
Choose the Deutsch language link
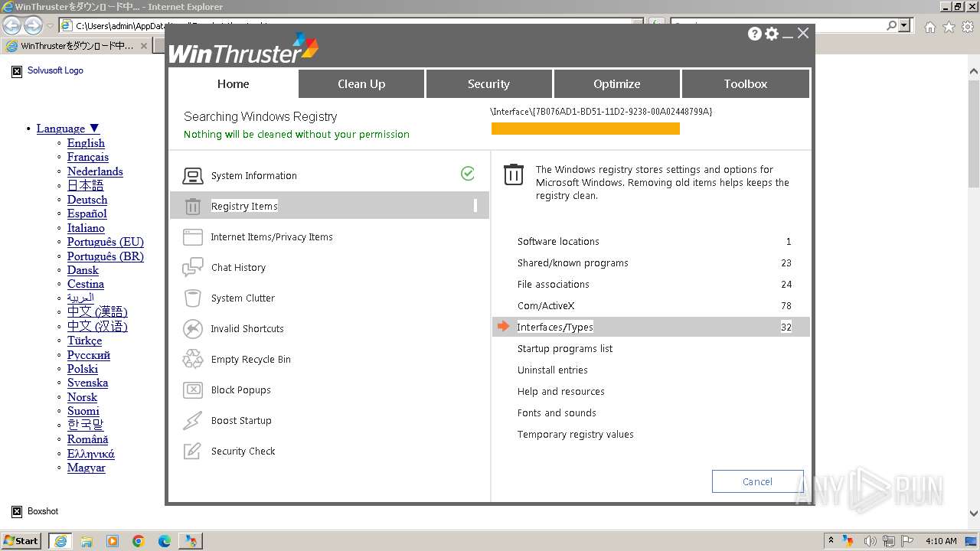pyautogui.click(x=87, y=200)
